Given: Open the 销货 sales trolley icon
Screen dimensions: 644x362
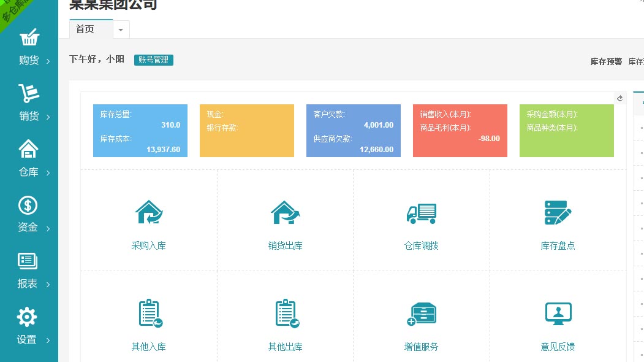Looking at the screenshot, I should point(29,93).
